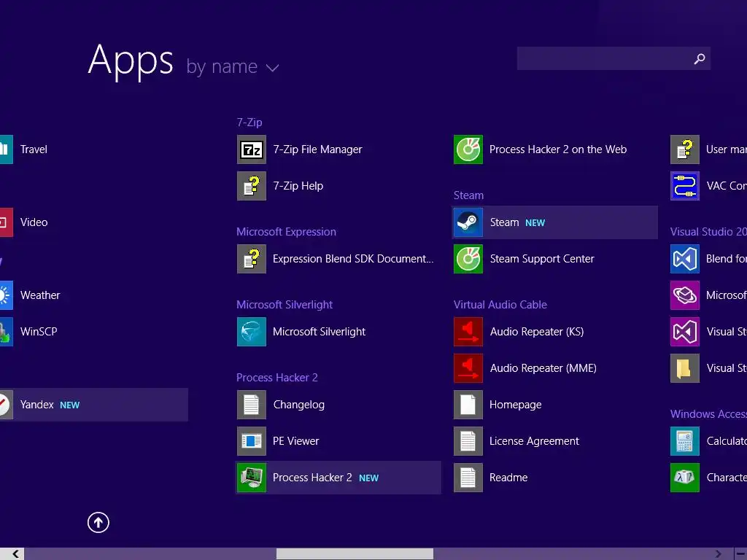747x560 pixels.
Task: Open Process Hacker 2 on the Web icon
Action: 468,149
